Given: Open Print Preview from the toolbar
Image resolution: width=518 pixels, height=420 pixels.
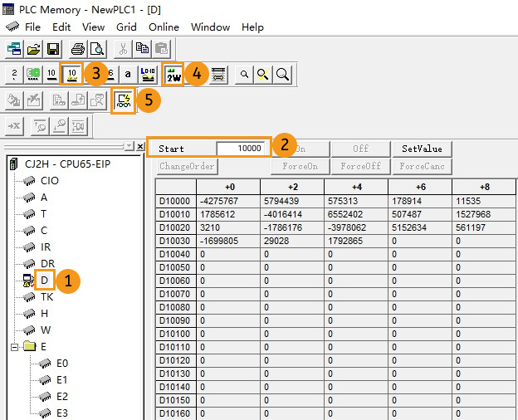Looking at the screenshot, I should coord(96,49).
